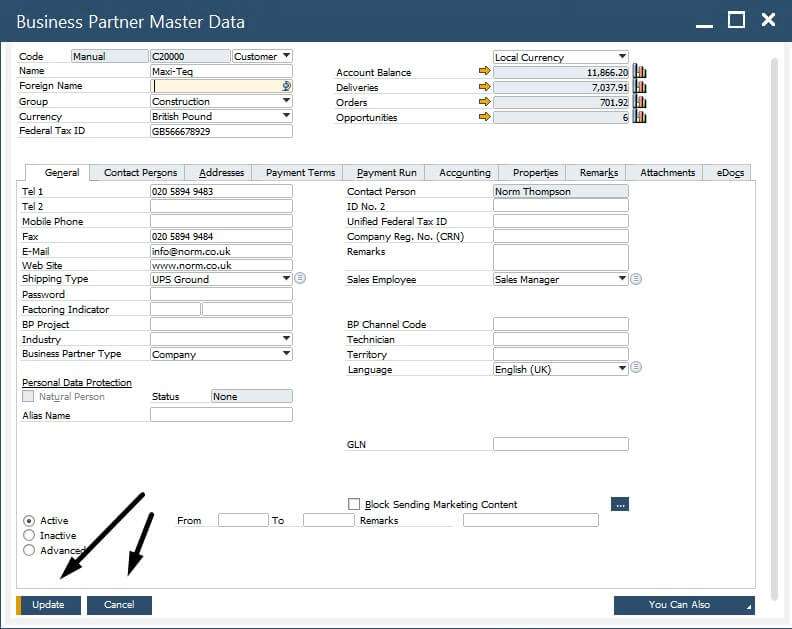Image resolution: width=792 pixels, height=629 pixels.
Task: Click the Foreign Name translate icon
Action: point(286,86)
